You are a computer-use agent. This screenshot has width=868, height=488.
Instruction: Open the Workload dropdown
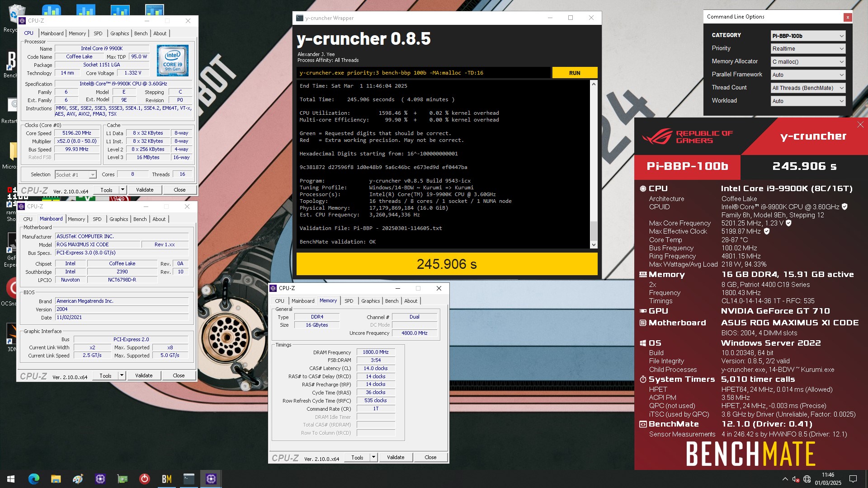pyautogui.click(x=808, y=101)
